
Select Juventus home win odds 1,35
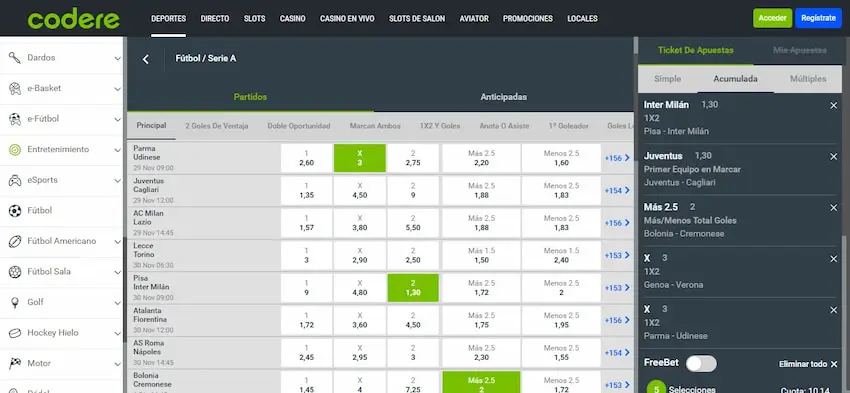click(306, 190)
